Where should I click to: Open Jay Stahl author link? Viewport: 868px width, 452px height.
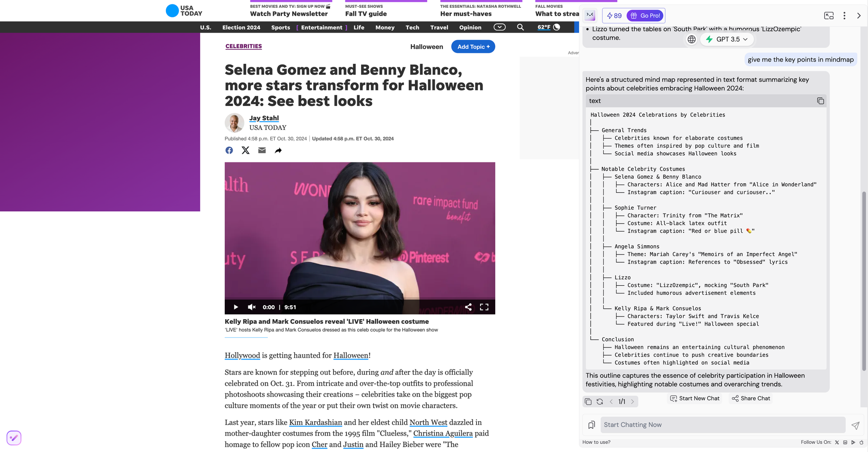(x=264, y=118)
